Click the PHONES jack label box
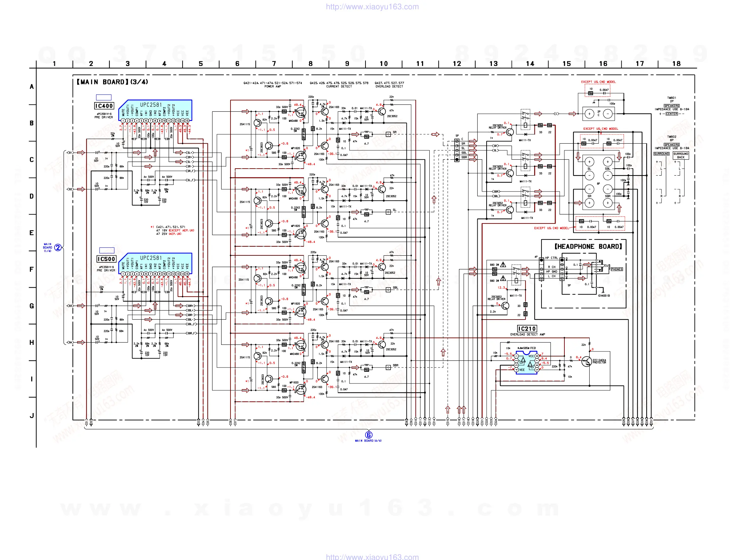 click(616, 269)
